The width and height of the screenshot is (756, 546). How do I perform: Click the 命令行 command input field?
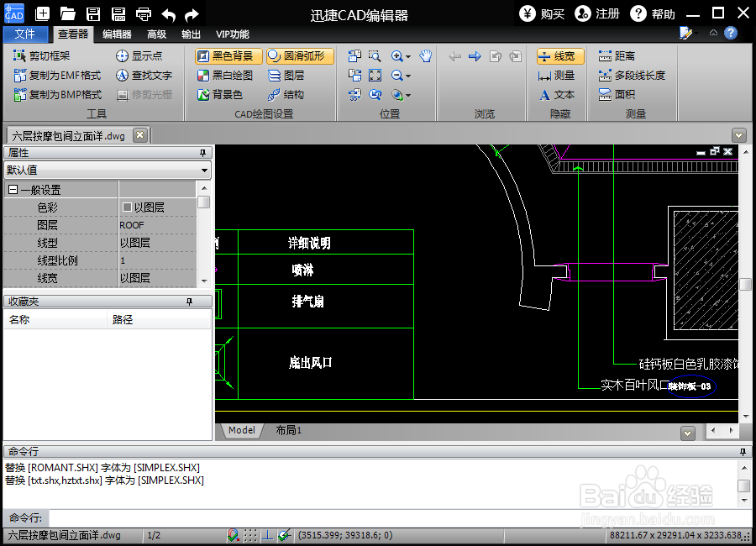[399, 518]
